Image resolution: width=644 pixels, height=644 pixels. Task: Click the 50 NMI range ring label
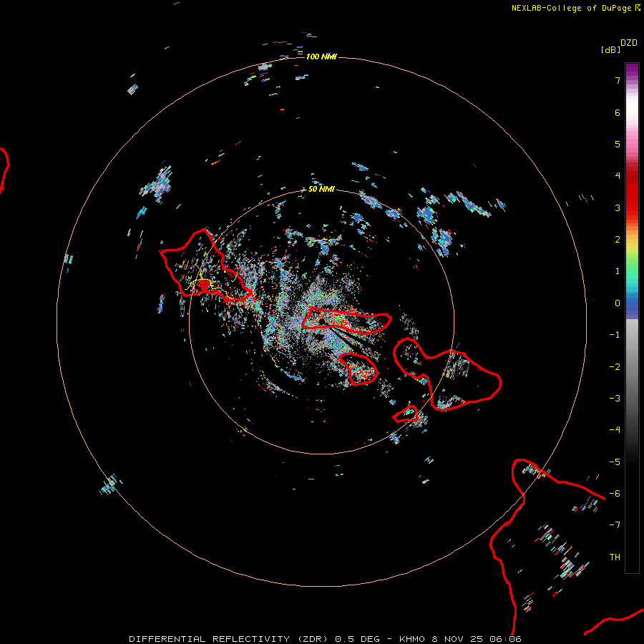[321, 189]
